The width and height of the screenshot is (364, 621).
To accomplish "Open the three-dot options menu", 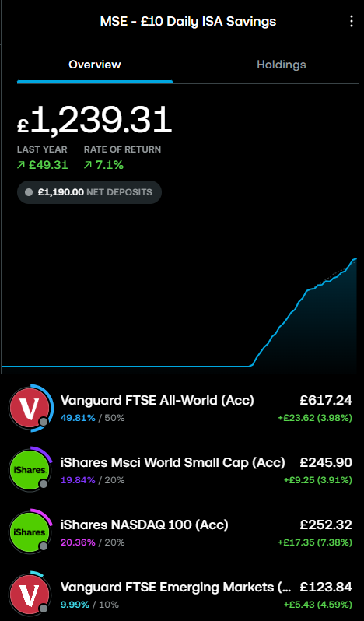I will 352,21.
